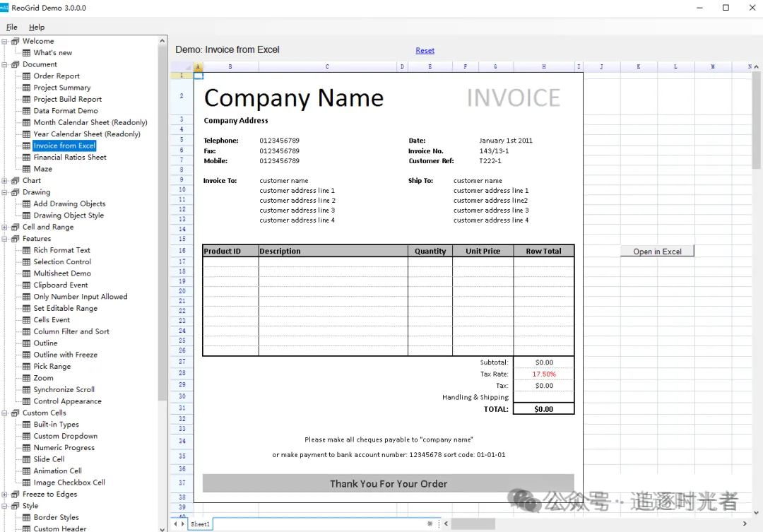Click the sheet icon beside Selection Control
The width and height of the screenshot is (763, 532).
pyautogui.click(x=27, y=262)
